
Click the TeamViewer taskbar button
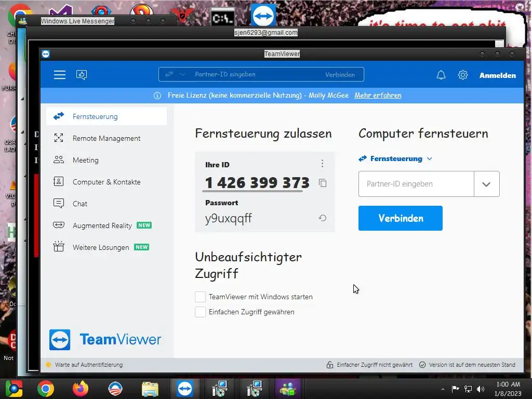[185, 389]
